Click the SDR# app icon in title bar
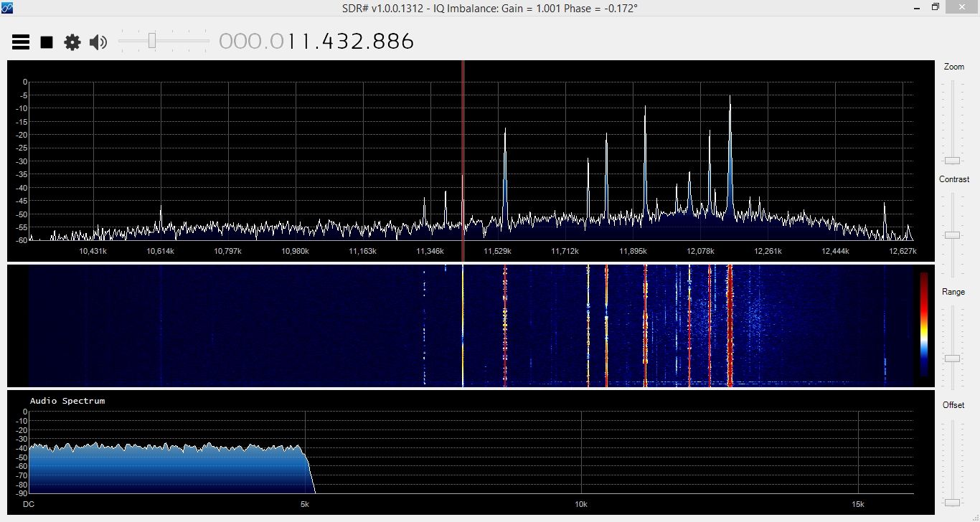The image size is (980, 522). pyautogui.click(x=8, y=7)
